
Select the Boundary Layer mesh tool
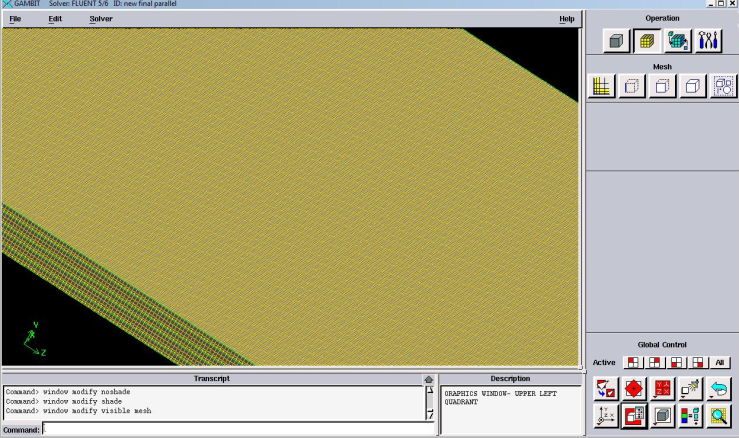click(x=602, y=87)
